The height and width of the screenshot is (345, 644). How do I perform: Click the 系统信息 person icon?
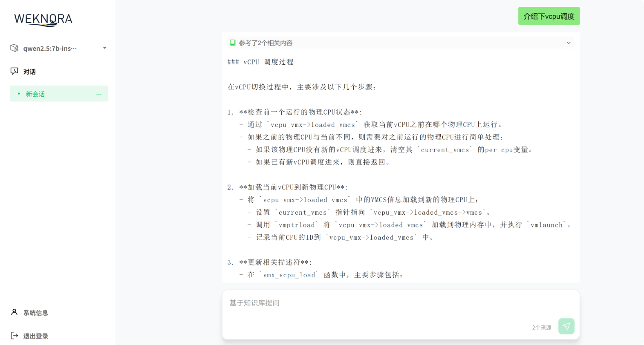14,312
